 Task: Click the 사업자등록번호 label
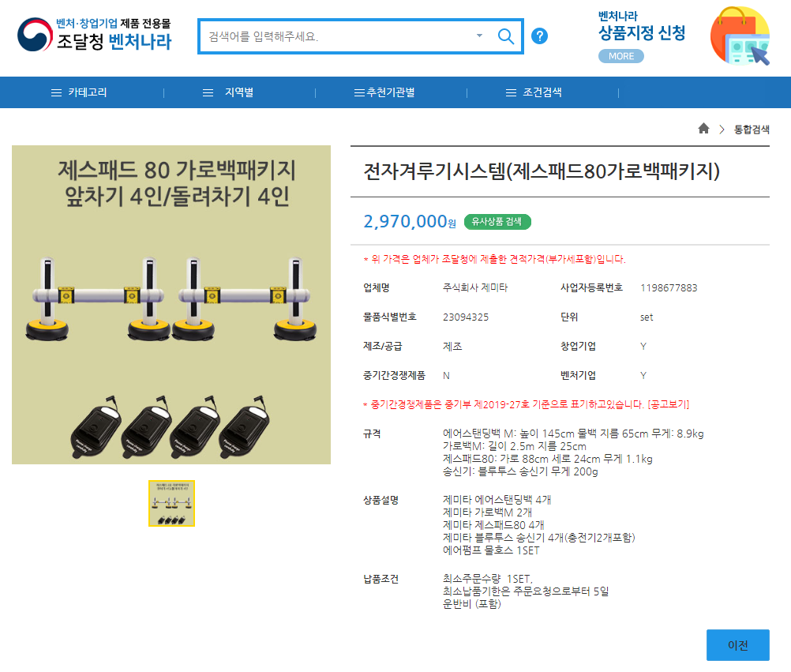(x=592, y=287)
